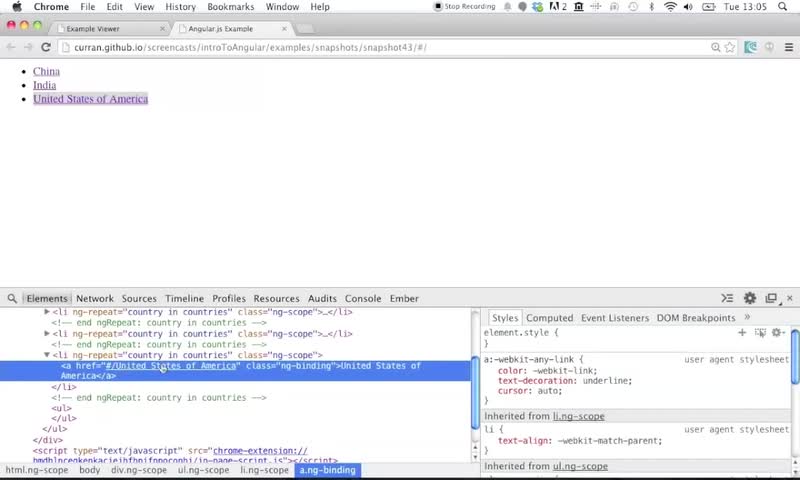This screenshot has height=480, width=800.
Task: Bookmark this page with star icon
Action: pos(730,47)
